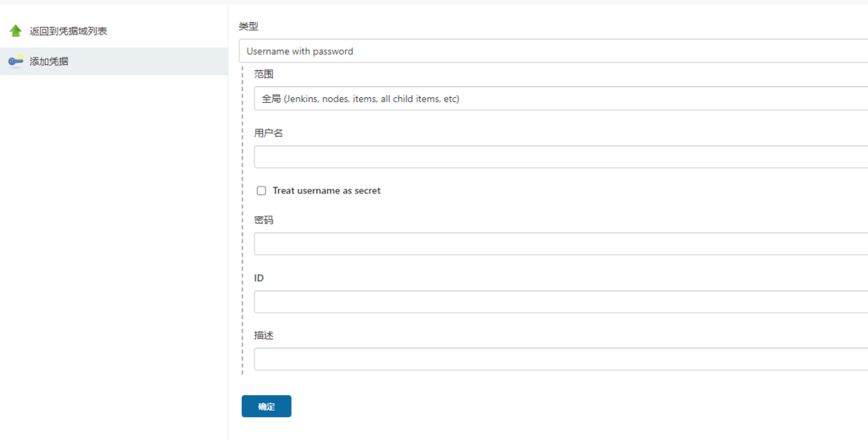Screen dimensions: 868x440
Task: Go back via 返回到凭据域列表 link
Action: click(x=68, y=31)
